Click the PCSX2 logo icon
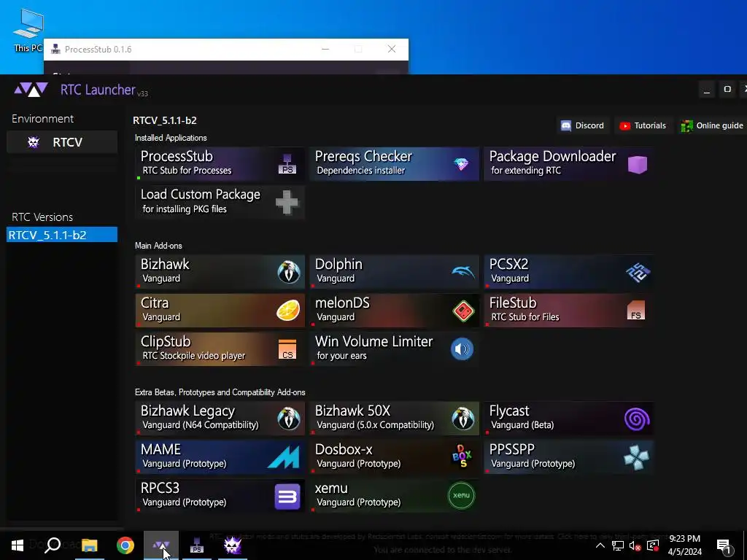 (x=638, y=273)
